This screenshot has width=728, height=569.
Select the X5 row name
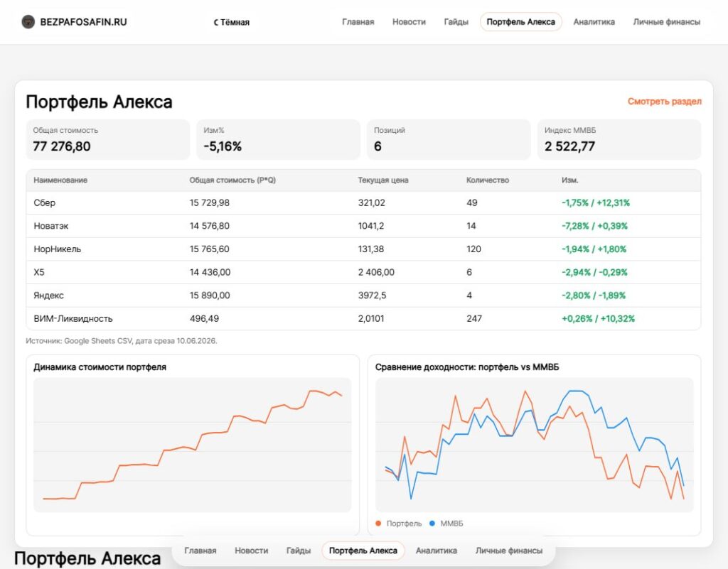[x=39, y=272]
